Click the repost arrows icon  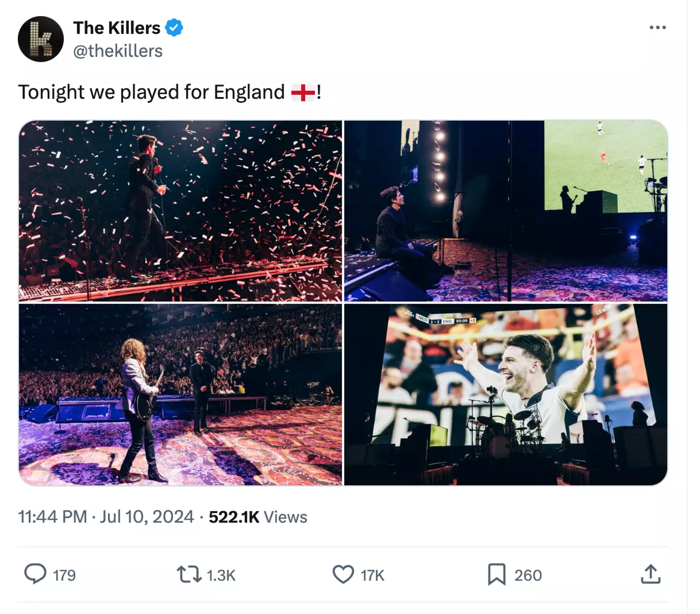tap(189, 574)
